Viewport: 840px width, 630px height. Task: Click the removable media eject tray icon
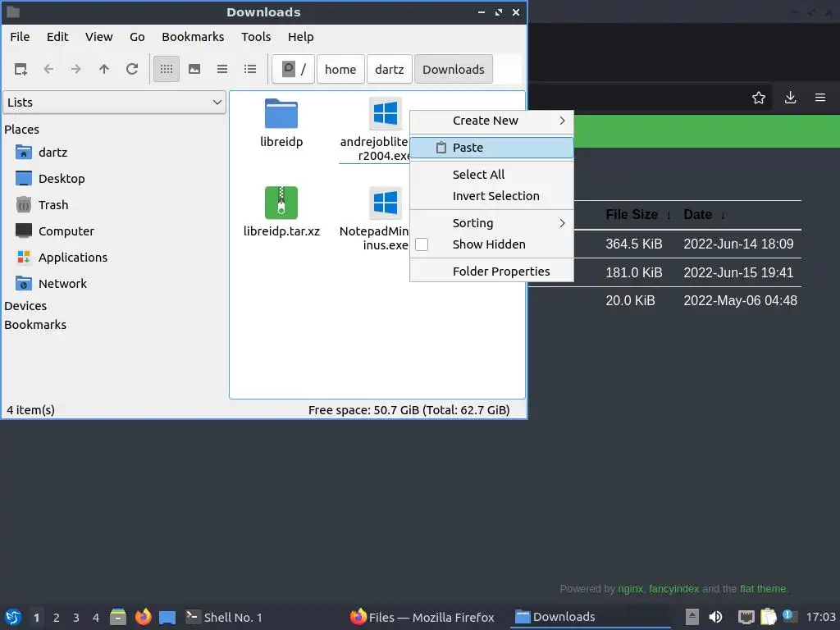(x=692, y=617)
